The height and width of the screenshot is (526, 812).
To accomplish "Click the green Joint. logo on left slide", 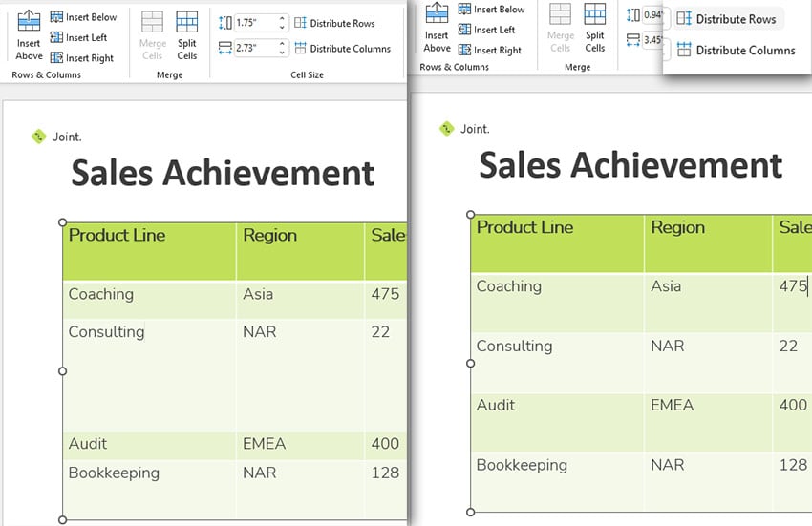I will pos(38,137).
